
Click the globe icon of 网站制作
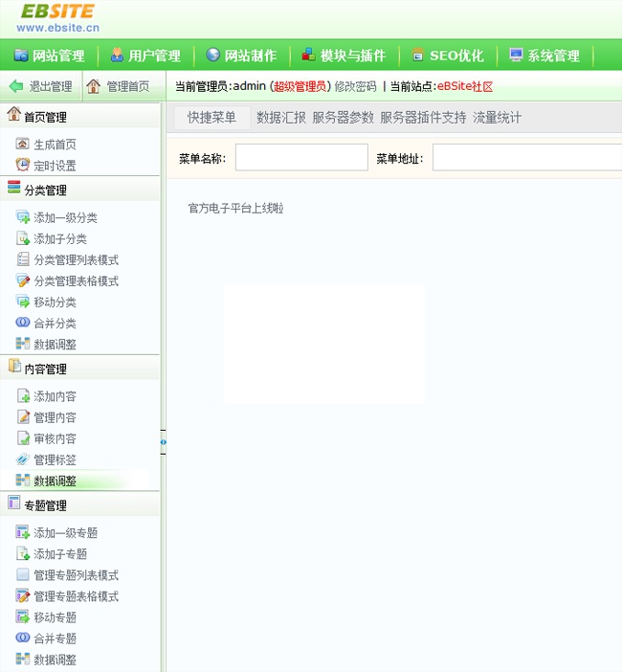pos(212,55)
